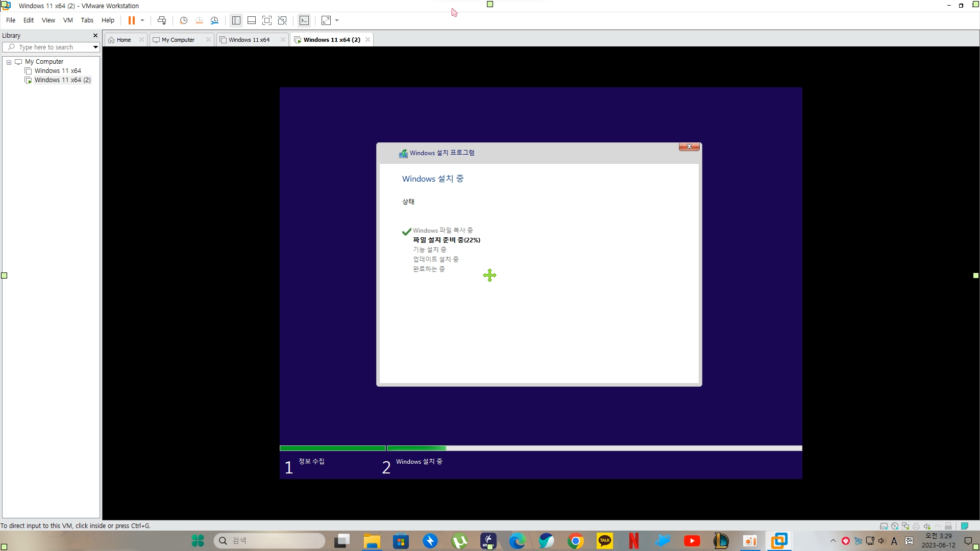Open the library search dropdown arrow
The image size is (980, 551).
click(95, 47)
